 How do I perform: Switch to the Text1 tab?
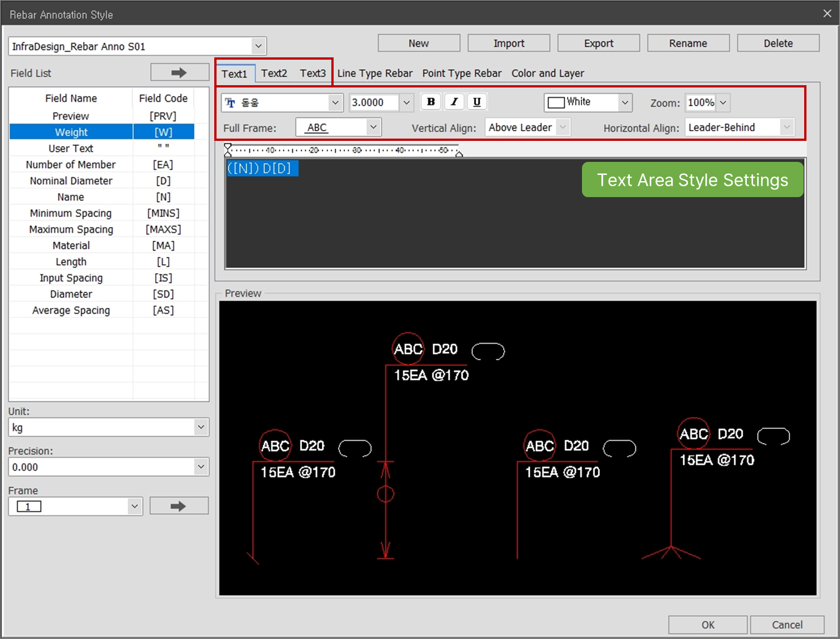click(x=234, y=74)
